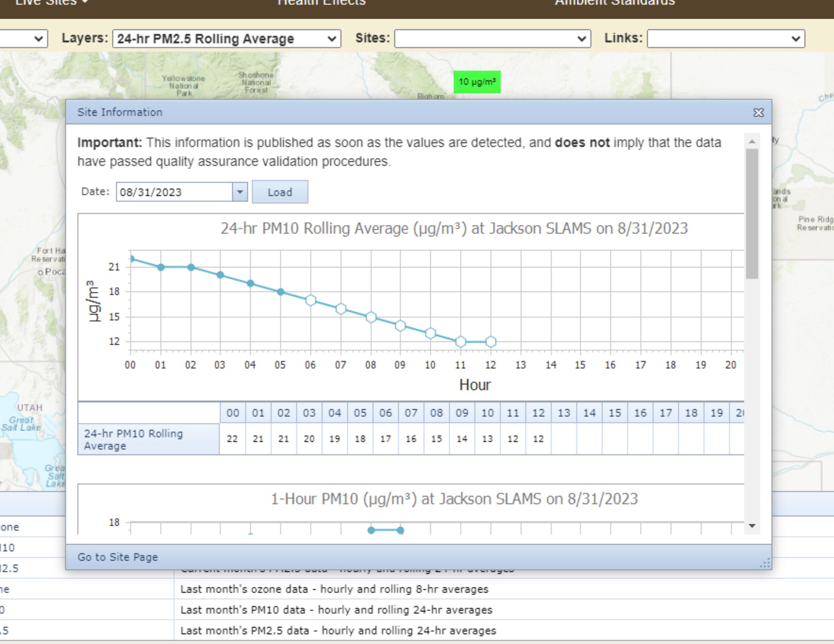
Task: Click the dialog vertical scrollbar thumb
Action: tap(752, 214)
